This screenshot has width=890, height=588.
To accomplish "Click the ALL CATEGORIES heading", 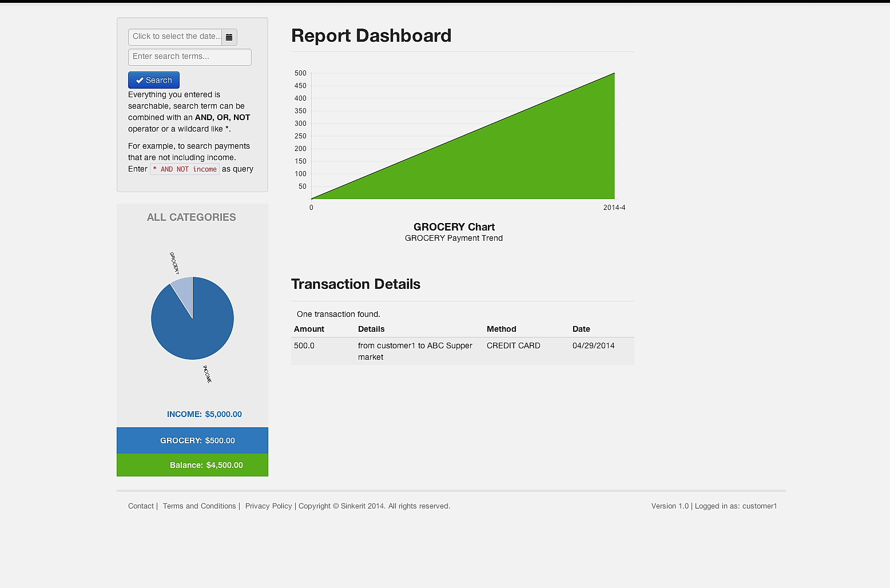I will coord(192,217).
